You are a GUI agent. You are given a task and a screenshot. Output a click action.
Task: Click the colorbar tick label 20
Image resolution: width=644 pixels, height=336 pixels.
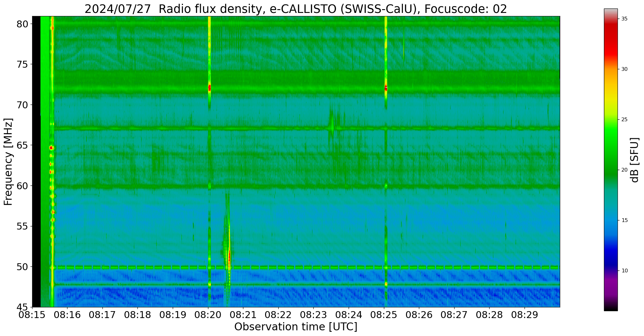(x=624, y=170)
